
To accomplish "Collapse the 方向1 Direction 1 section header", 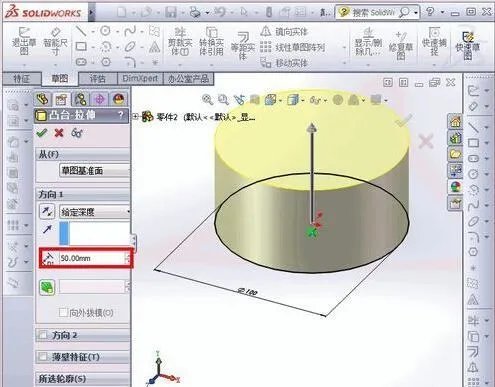I will tap(83, 194).
